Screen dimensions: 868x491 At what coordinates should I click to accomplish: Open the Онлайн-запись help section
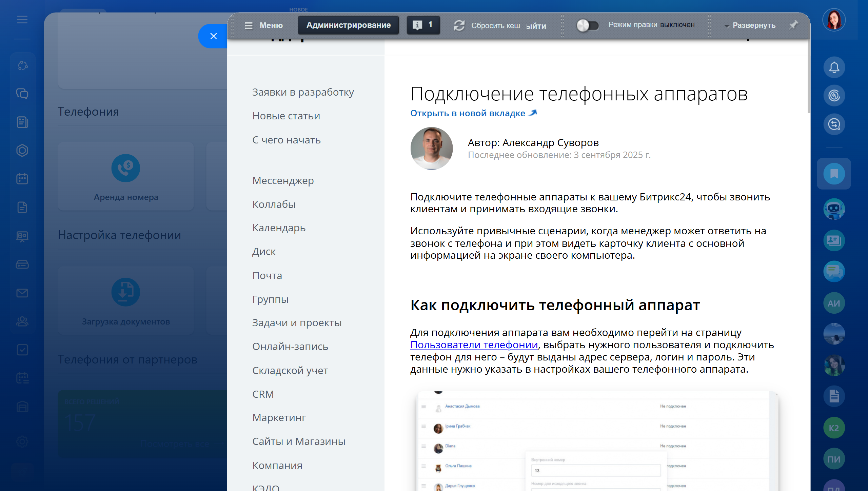tap(290, 347)
